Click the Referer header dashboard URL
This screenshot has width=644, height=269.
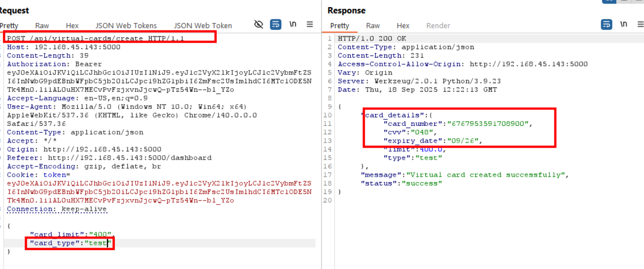[x=130, y=158]
